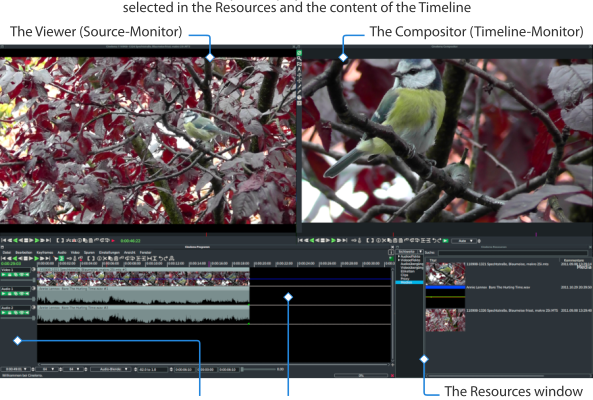This screenshot has height=400, width=593.
Task: Click the green reverse play button in the Compositor
Action: click(312, 240)
